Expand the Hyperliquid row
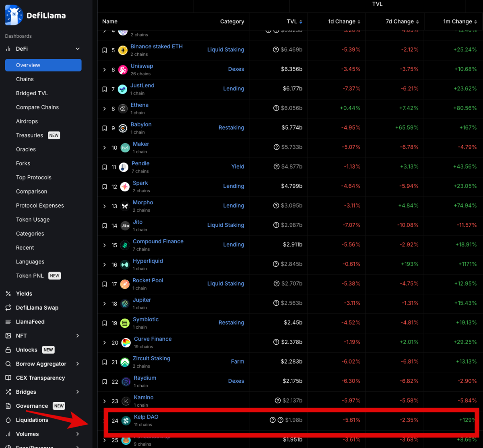This screenshot has height=448, width=483. (105, 265)
